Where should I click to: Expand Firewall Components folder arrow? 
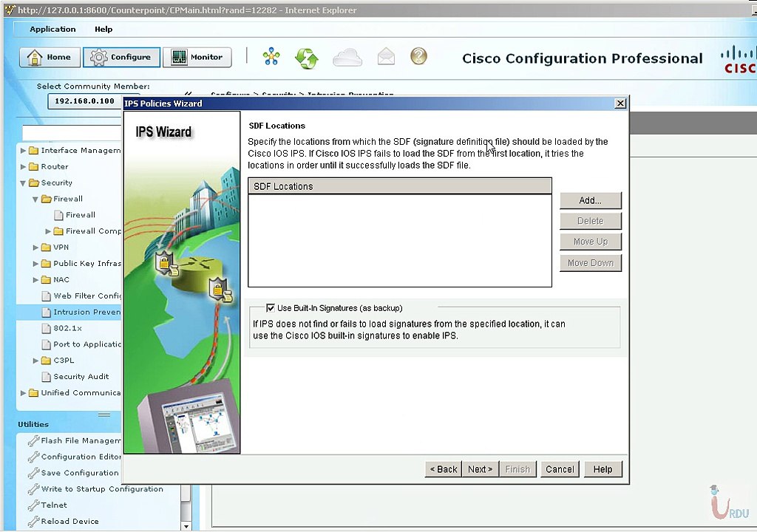pyautogui.click(x=48, y=231)
